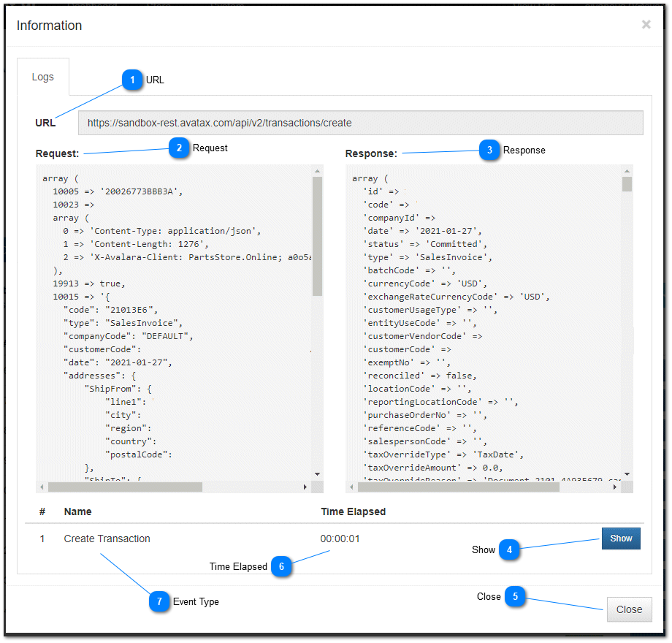Click the Response: label
The image size is (672, 643).
[371, 153]
